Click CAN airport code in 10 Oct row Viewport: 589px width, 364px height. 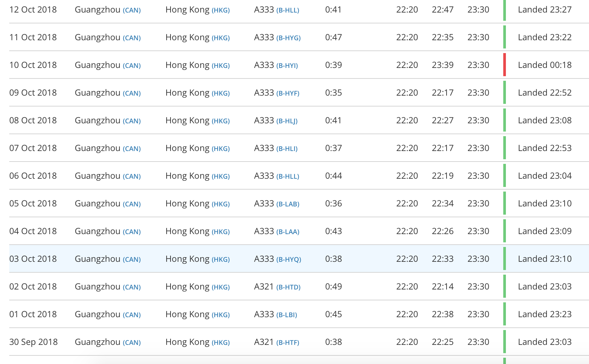pos(132,66)
